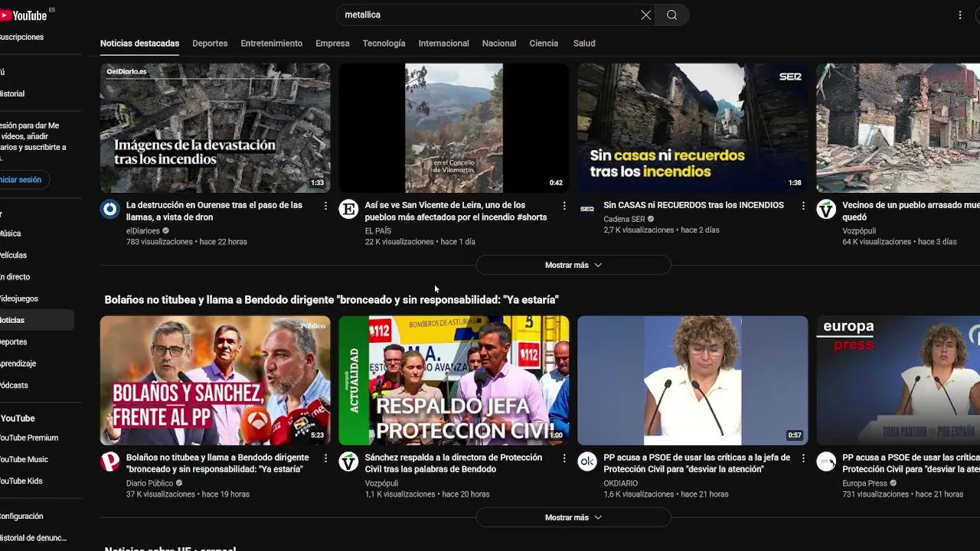The height and width of the screenshot is (551, 980).
Task: Click the YouTube logo
Action: 24,15
